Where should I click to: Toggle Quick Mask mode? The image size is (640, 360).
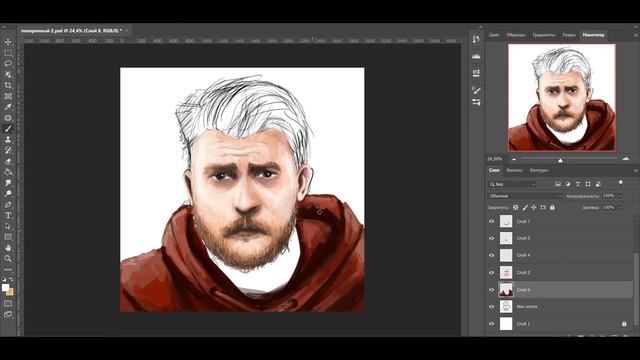8,304
